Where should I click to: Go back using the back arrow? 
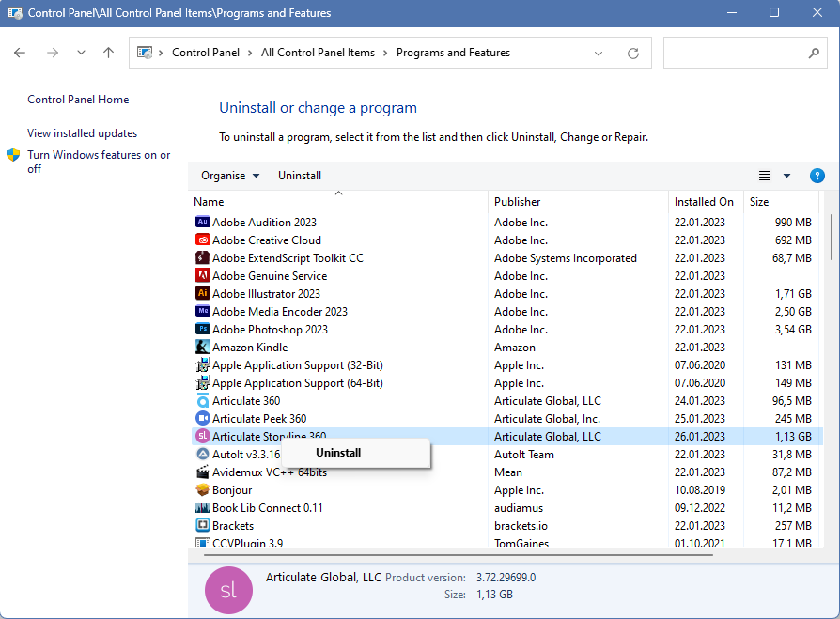[x=20, y=54]
